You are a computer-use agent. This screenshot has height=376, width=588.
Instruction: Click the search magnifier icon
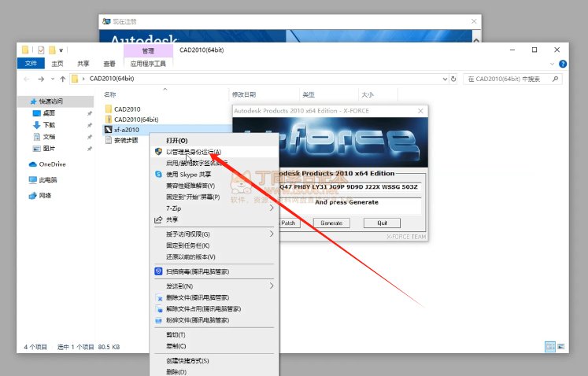555,79
